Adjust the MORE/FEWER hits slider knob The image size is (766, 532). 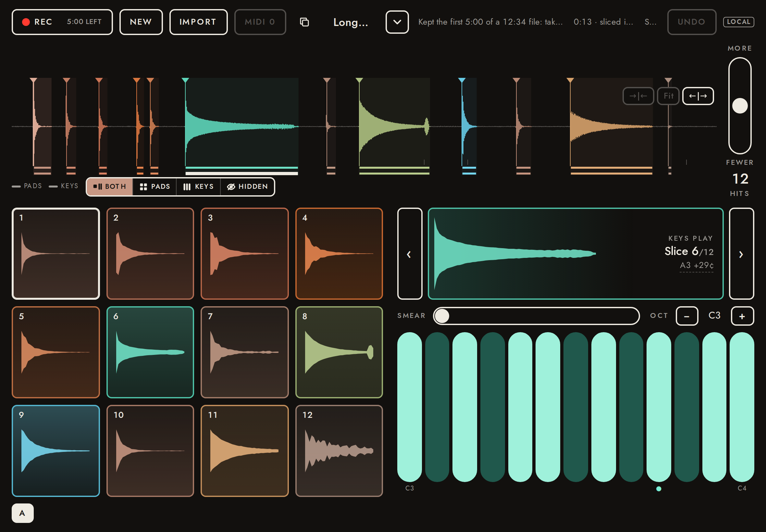pos(740,106)
